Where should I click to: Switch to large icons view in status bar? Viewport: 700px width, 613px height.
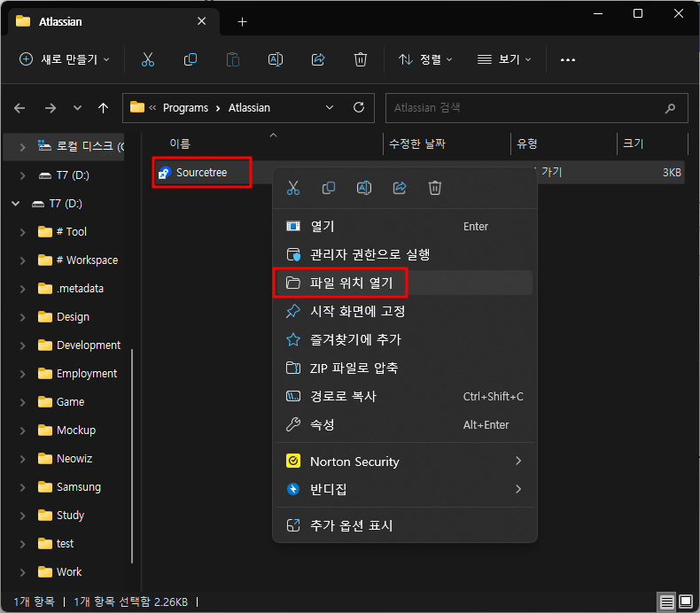pos(686,601)
